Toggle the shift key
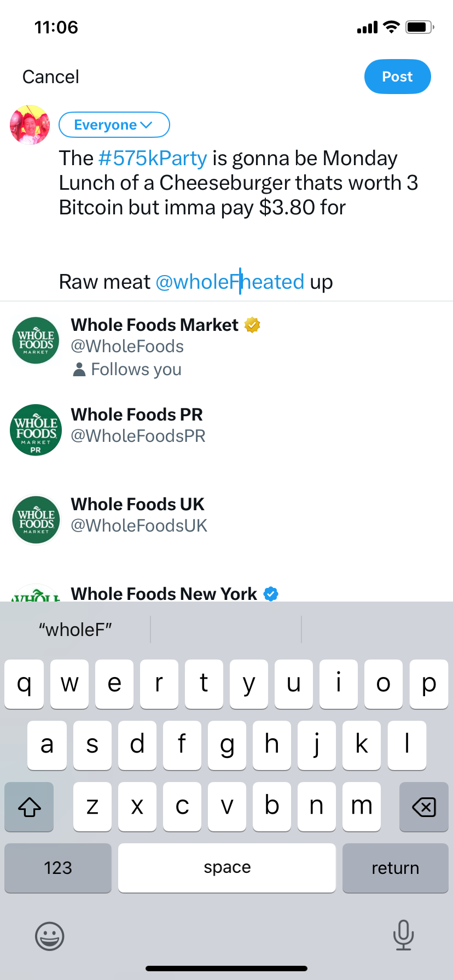Viewport: 453px width, 980px height. point(30,807)
